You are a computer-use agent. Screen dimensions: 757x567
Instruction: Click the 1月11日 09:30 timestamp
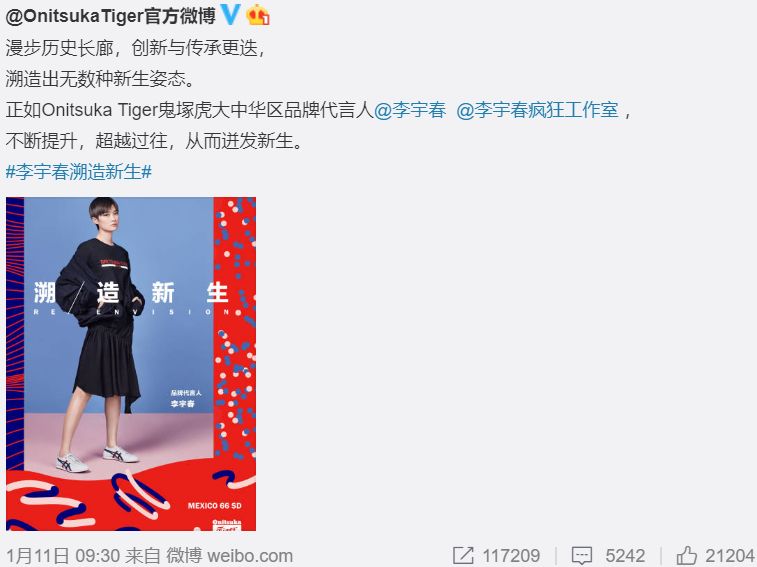(x=63, y=556)
